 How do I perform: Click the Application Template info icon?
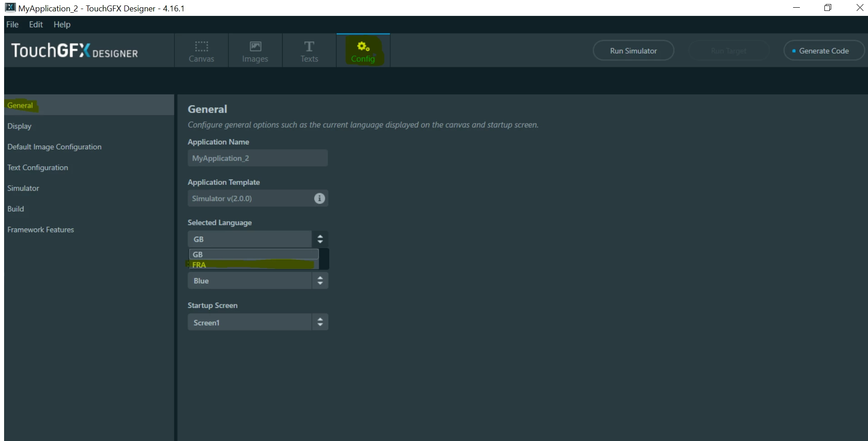click(319, 198)
